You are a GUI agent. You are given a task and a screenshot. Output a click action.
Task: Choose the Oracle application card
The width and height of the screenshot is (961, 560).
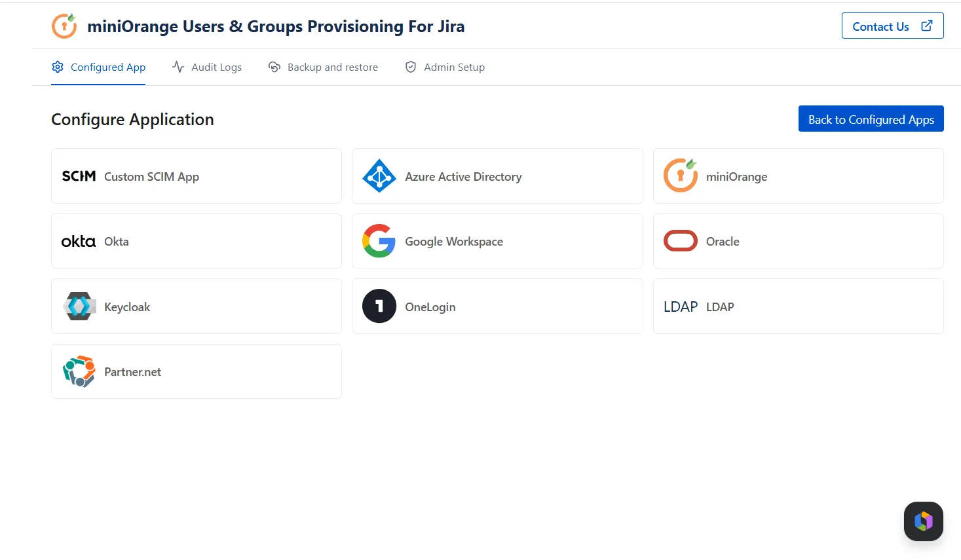pyautogui.click(x=799, y=241)
